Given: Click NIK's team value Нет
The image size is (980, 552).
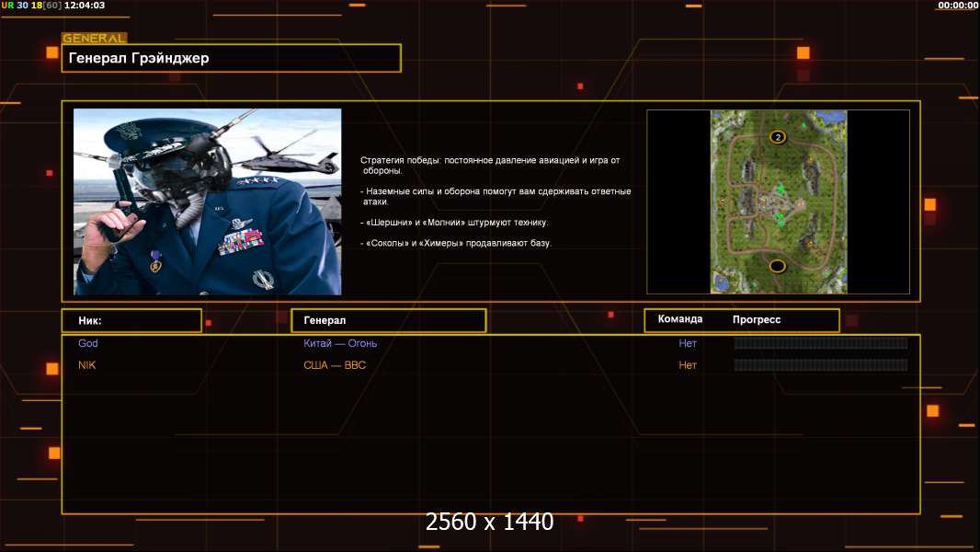Looking at the screenshot, I should (688, 365).
